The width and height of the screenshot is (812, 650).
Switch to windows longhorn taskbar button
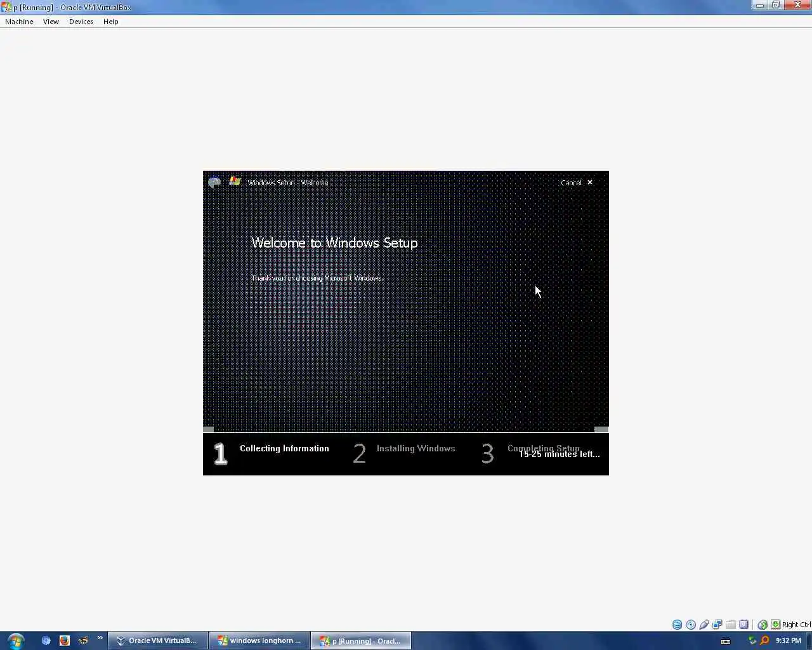259,640
